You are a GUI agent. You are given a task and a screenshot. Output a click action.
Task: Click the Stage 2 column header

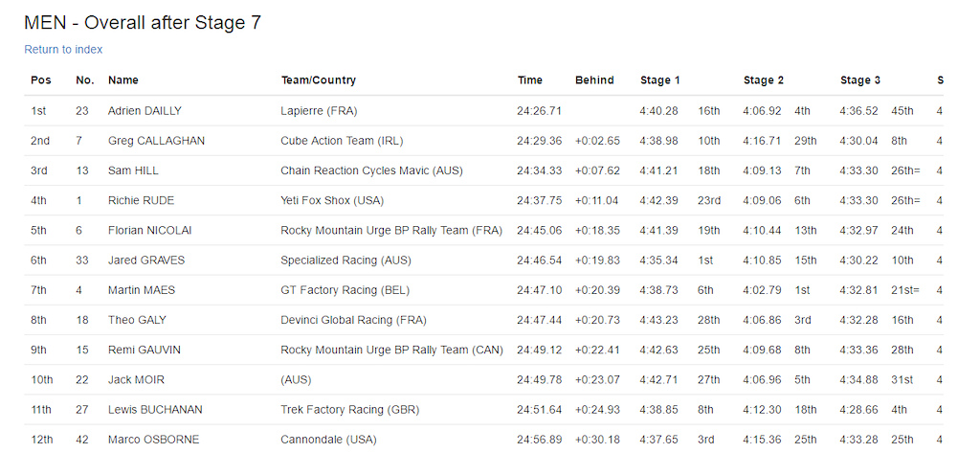click(x=763, y=80)
